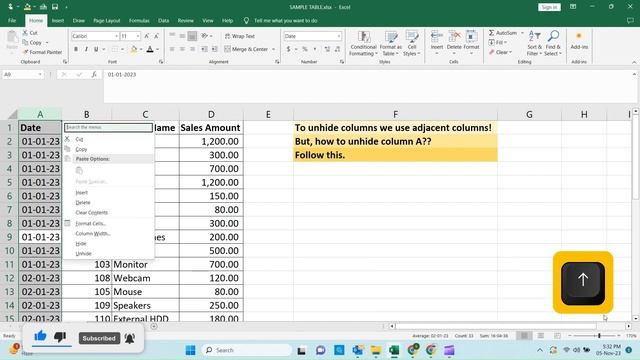
Task: Toggle Wrap Text
Action: [240, 36]
